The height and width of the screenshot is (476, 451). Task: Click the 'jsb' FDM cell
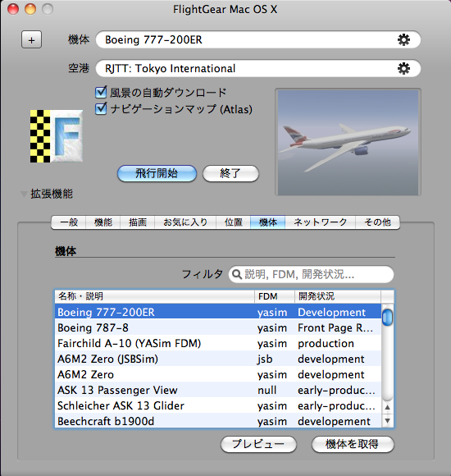pyautogui.click(x=265, y=359)
